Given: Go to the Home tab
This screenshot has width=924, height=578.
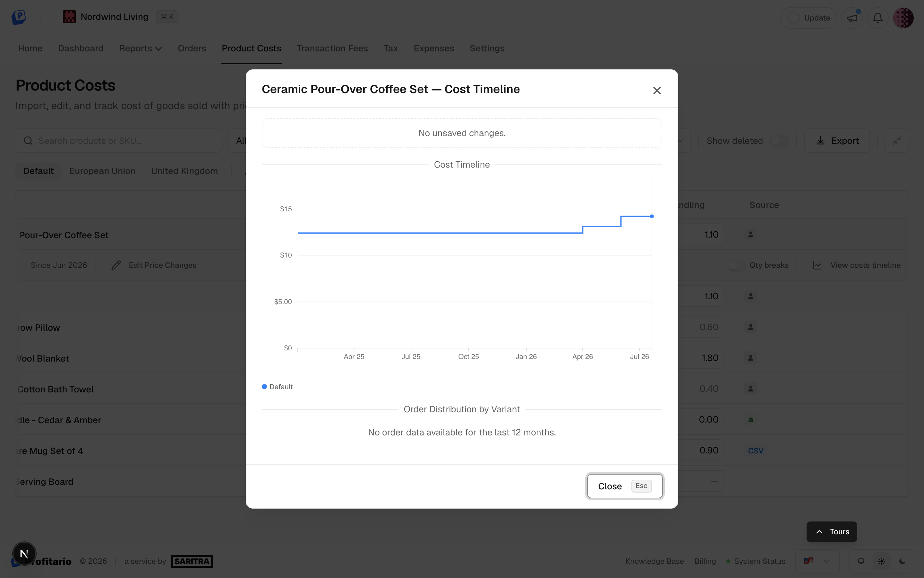Looking at the screenshot, I should [x=30, y=48].
